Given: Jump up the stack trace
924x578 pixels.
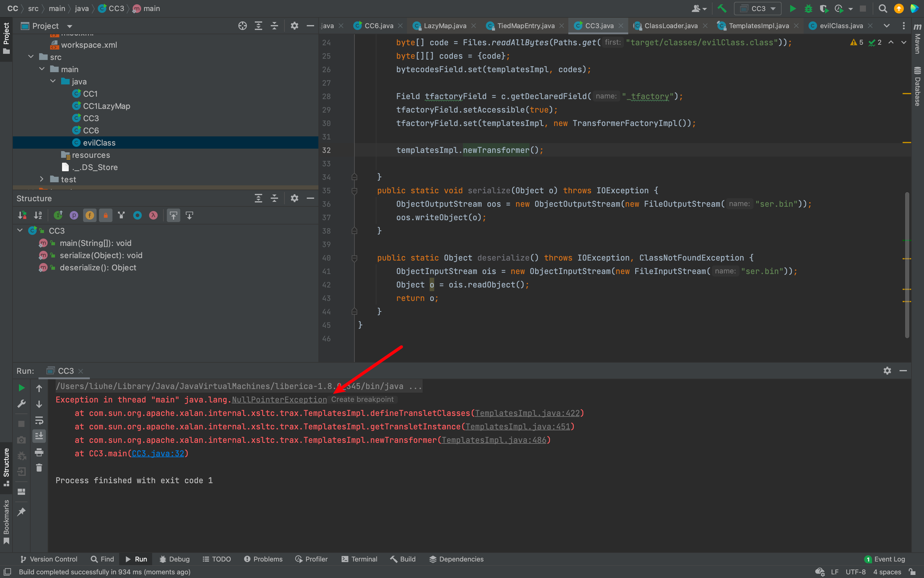Looking at the screenshot, I should 39,388.
